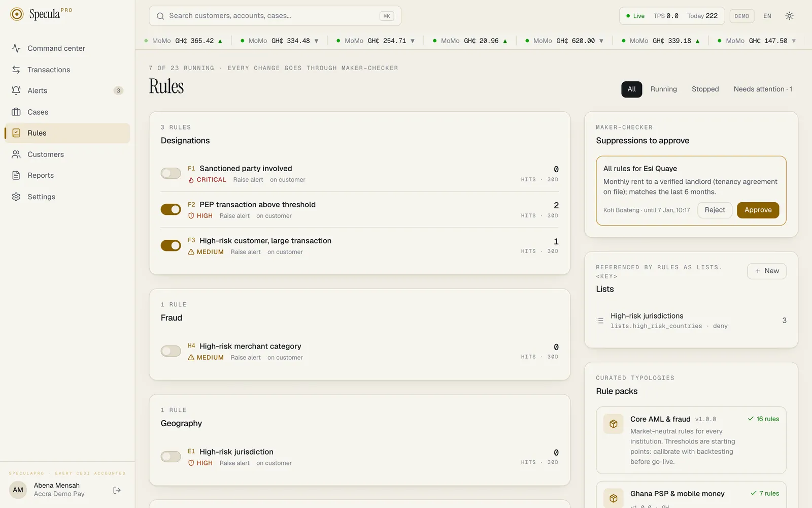Disable High-risk customer, large transaction rule
This screenshot has width=812, height=508.
coord(171,245)
